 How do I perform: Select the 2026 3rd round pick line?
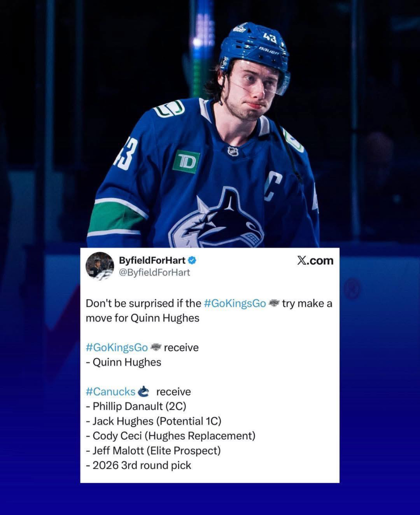[139, 465]
